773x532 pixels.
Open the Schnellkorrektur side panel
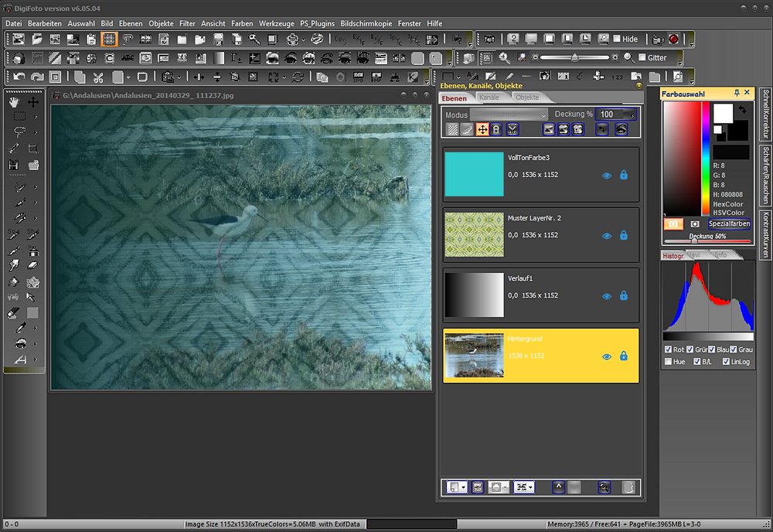pos(765,114)
